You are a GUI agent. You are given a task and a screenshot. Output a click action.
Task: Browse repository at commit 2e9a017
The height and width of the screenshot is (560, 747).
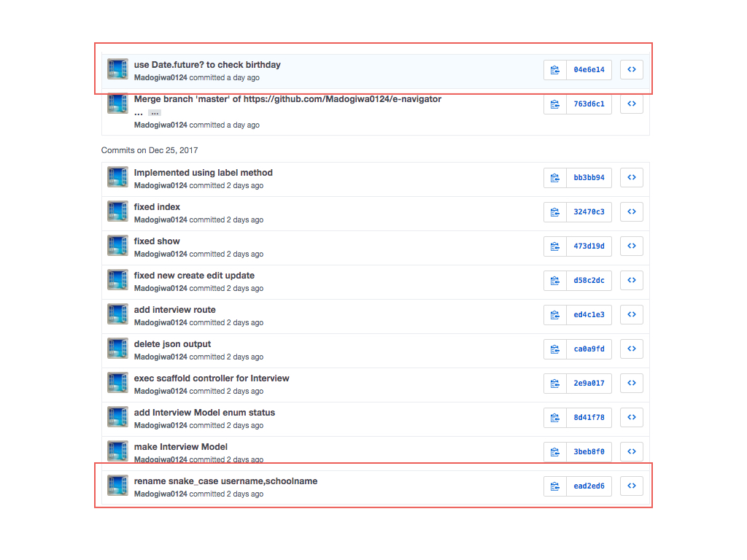[632, 384]
